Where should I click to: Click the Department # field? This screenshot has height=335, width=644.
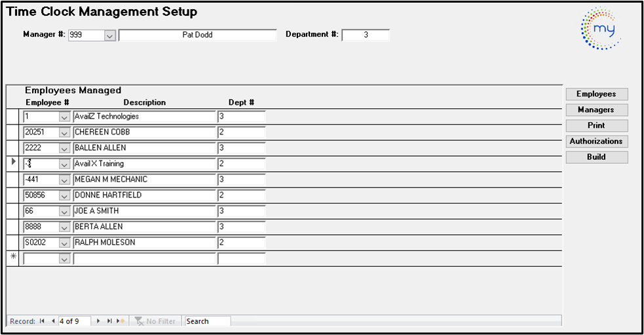tap(366, 35)
